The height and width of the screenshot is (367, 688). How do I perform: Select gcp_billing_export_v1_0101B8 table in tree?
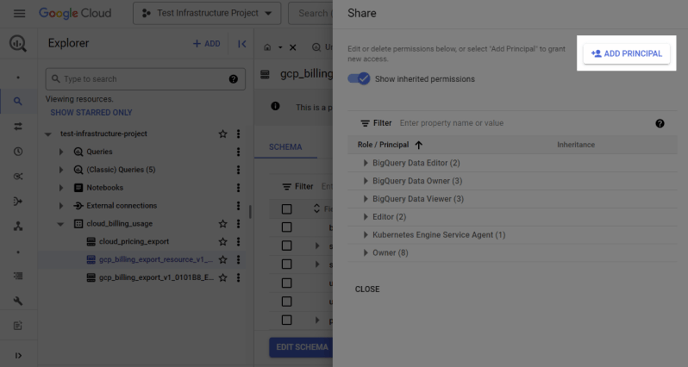click(x=156, y=277)
